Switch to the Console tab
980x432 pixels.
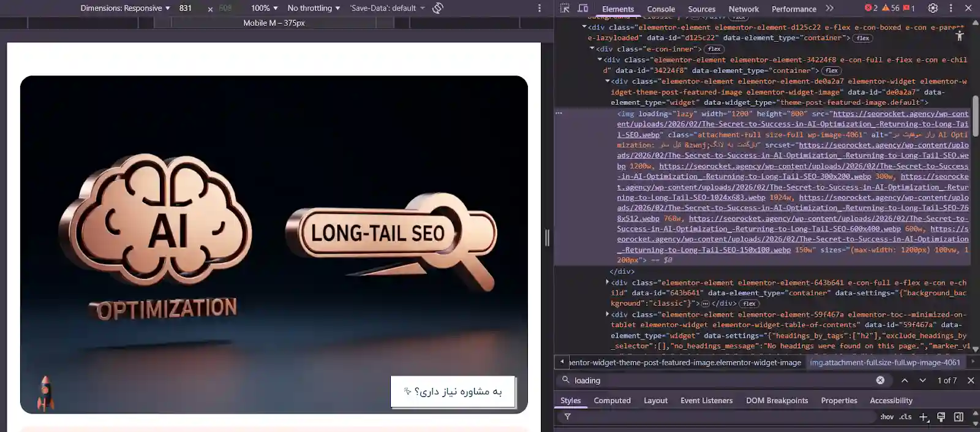pos(661,9)
